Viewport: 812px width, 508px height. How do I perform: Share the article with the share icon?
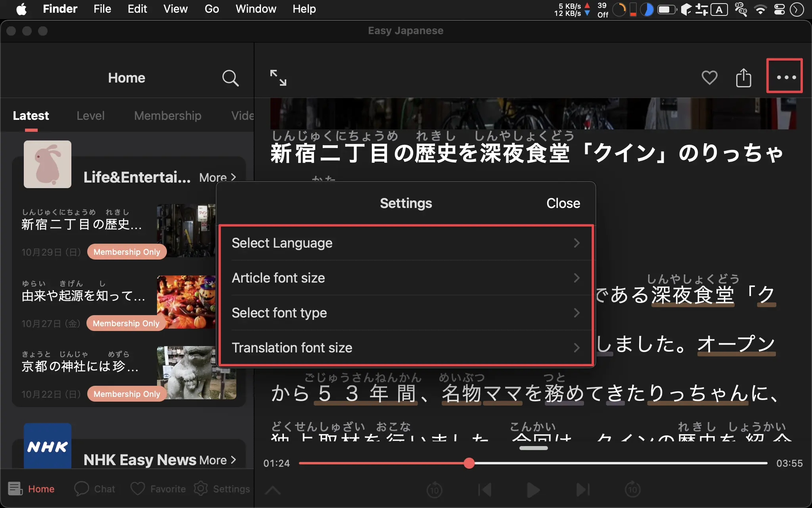click(743, 78)
